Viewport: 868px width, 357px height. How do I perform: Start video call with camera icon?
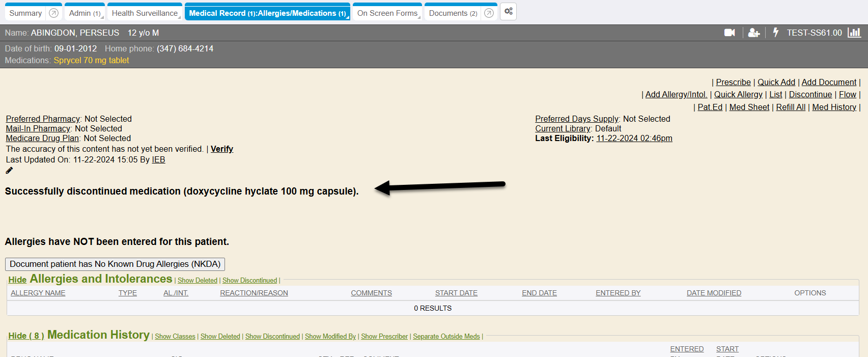(729, 33)
